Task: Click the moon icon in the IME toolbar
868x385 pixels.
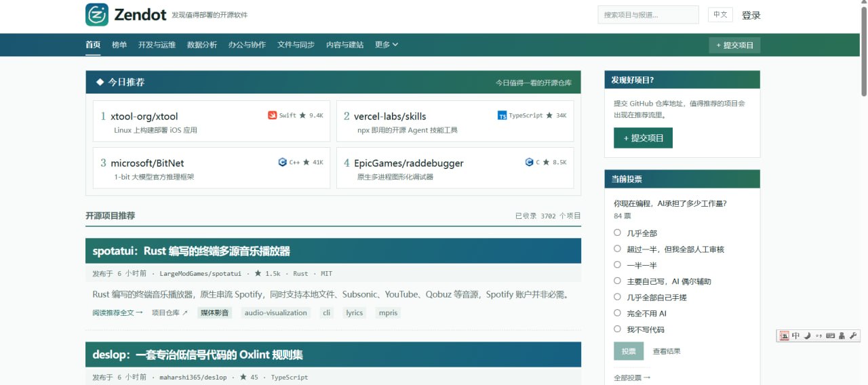Action: [807, 336]
